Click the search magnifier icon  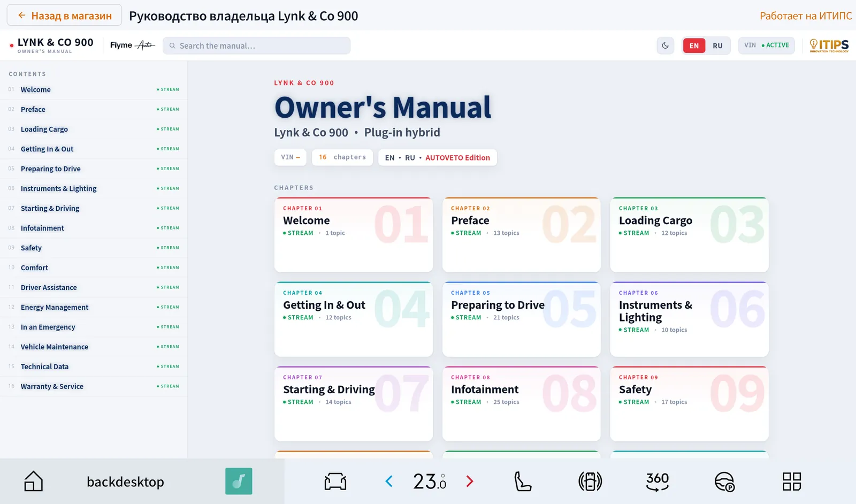point(172,46)
